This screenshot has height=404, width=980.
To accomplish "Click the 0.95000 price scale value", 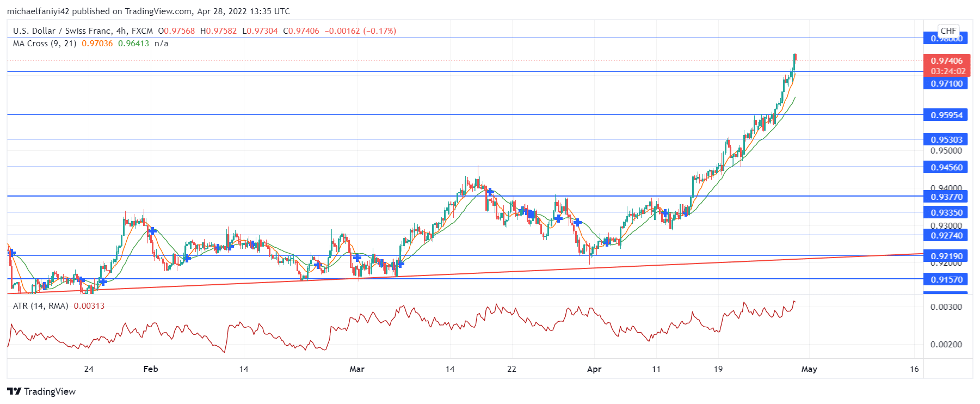I will [x=946, y=151].
